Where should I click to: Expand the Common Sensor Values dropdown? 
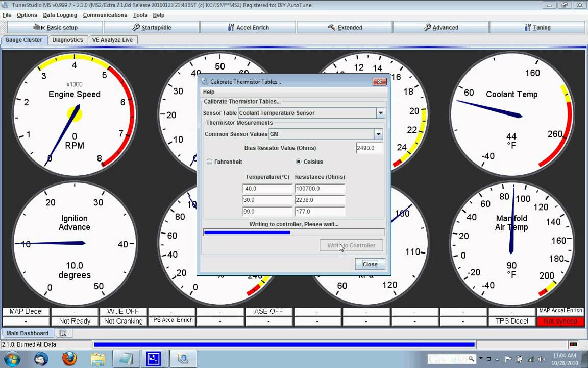coord(378,134)
